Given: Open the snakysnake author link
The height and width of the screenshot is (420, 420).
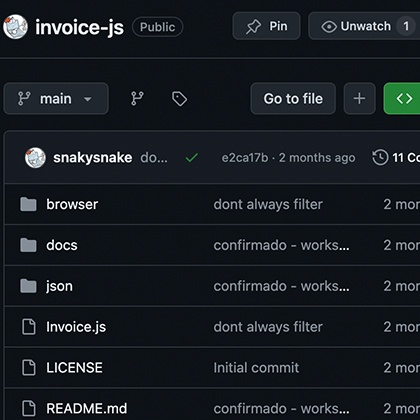Looking at the screenshot, I should click(93, 158).
